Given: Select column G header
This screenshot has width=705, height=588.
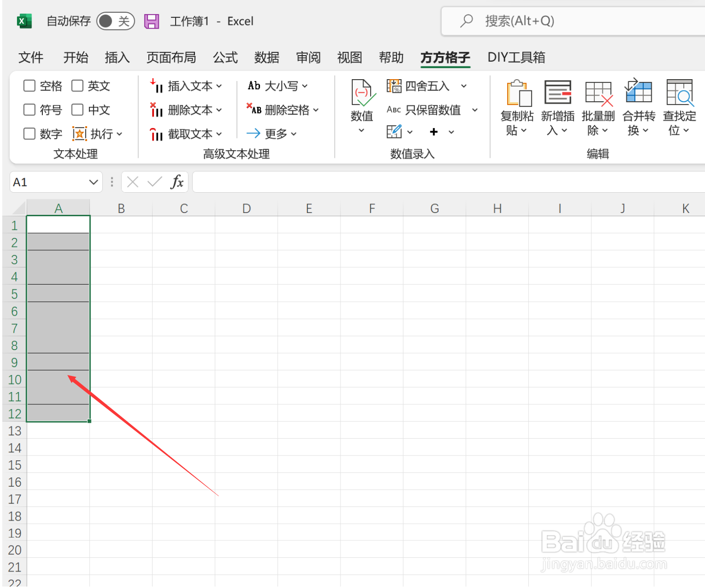Looking at the screenshot, I should coord(435,208).
